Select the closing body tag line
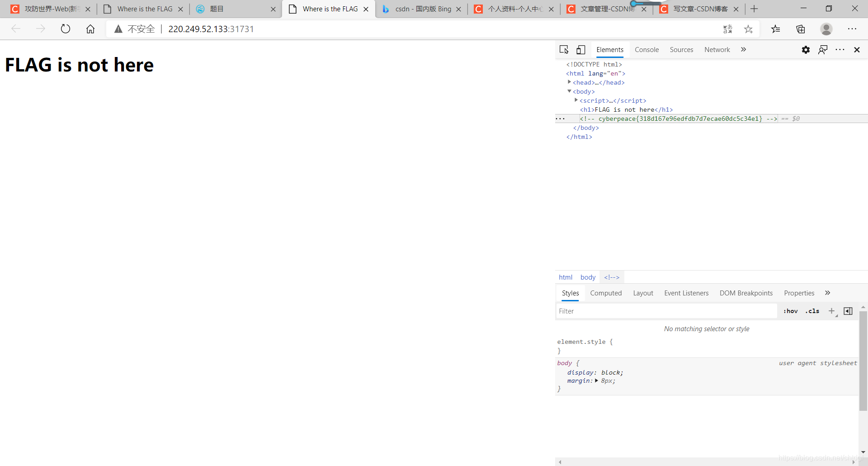 coord(586,128)
